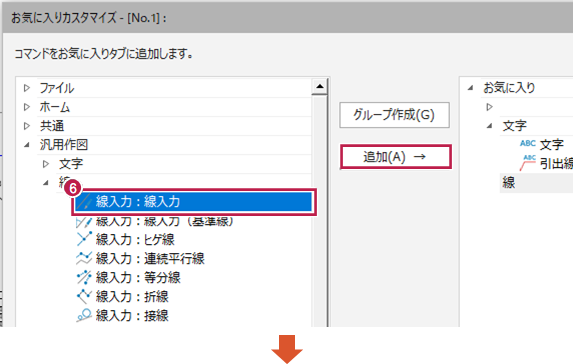This screenshot has height=364, width=573.
Task: Expand the ファイル tree node
Action: pos(27,88)
